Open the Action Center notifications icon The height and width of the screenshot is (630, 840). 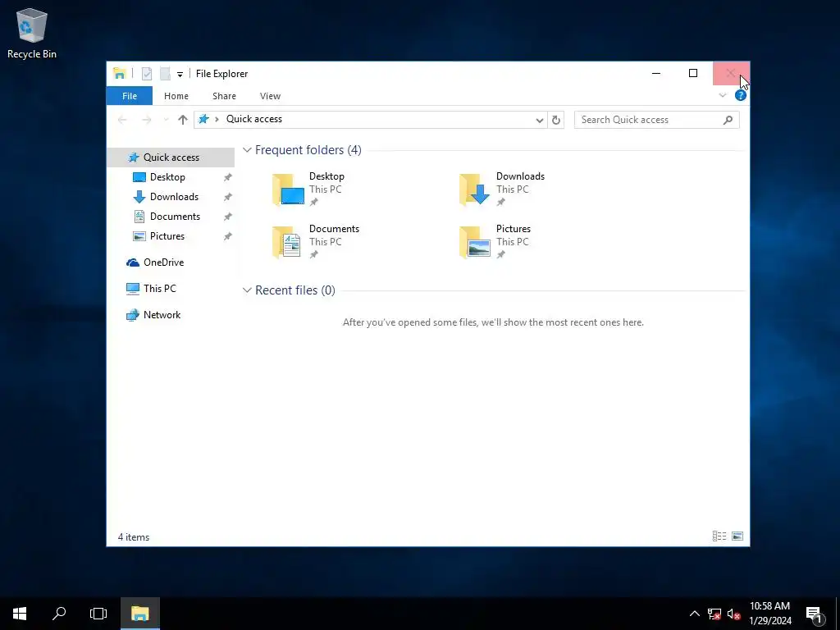click(x=815, y=614)
